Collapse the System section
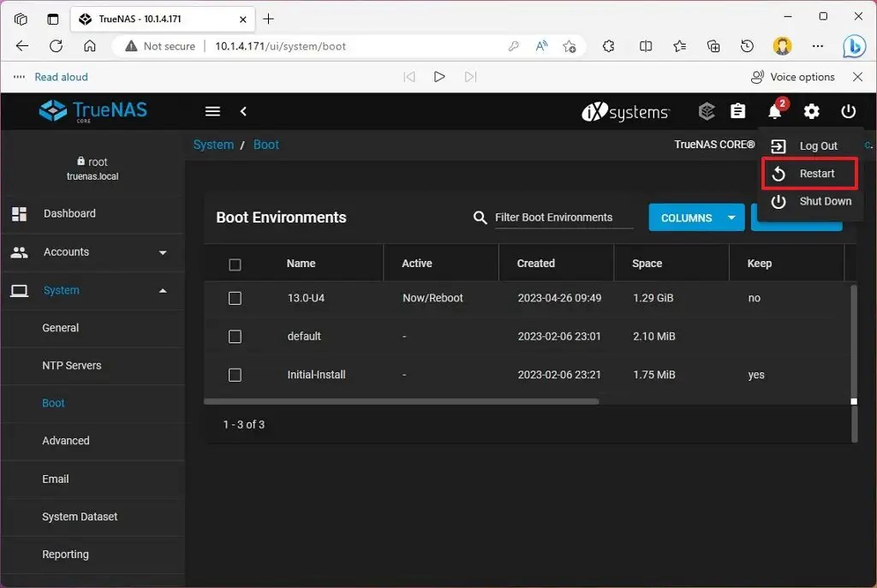Screen dimensions: 877x588 coord(61,290)
